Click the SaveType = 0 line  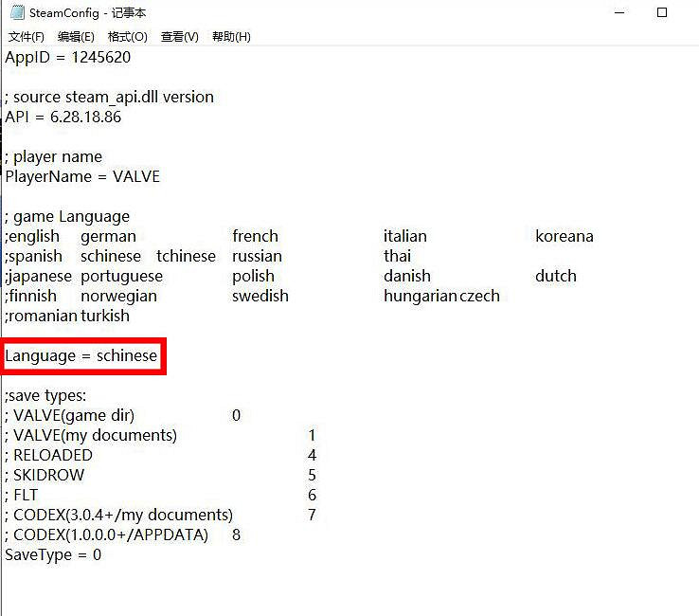[53, 554]
